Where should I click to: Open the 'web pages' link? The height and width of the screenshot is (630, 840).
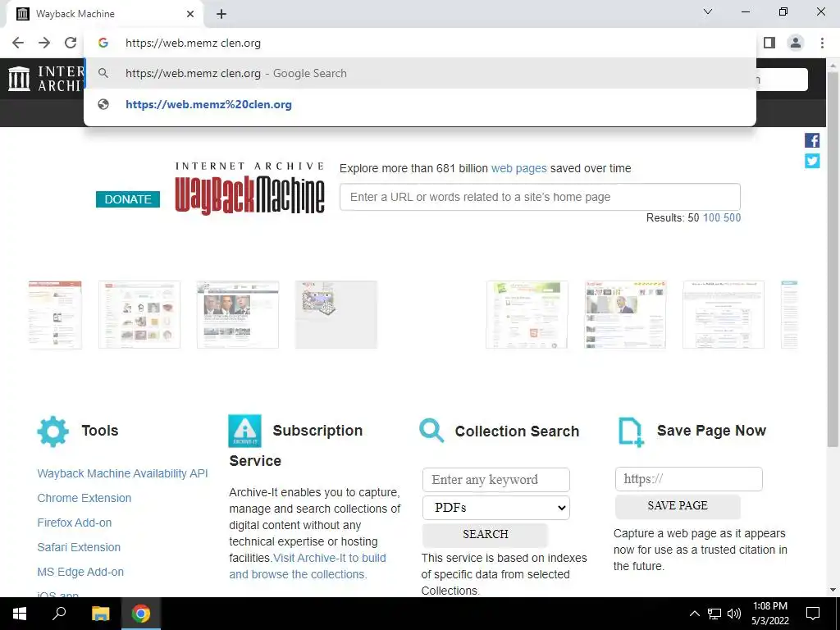518,168
